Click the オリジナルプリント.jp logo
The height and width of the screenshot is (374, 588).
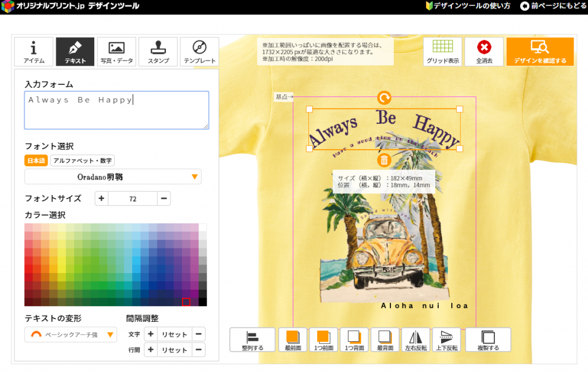71,6
